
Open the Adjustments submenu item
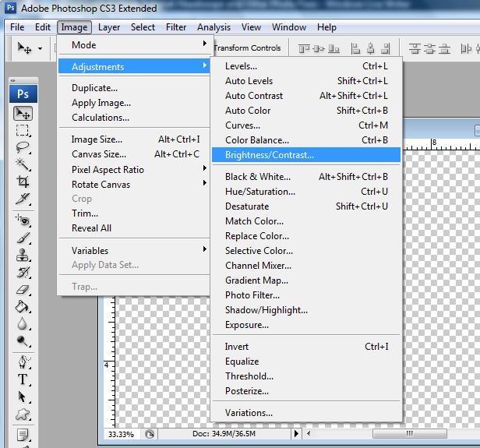tap(134, 66)
